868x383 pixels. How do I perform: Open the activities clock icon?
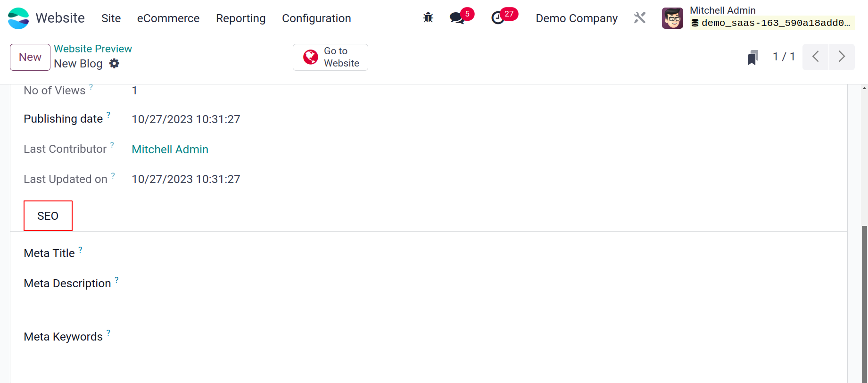click(x=498, y=18)
